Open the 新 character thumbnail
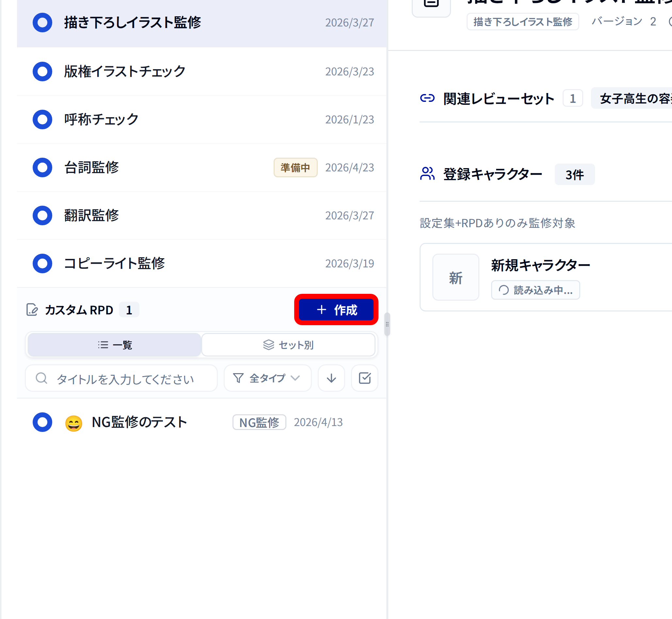Image resolution: width=672 pixels, height=619 pixels. pos(456,278)
